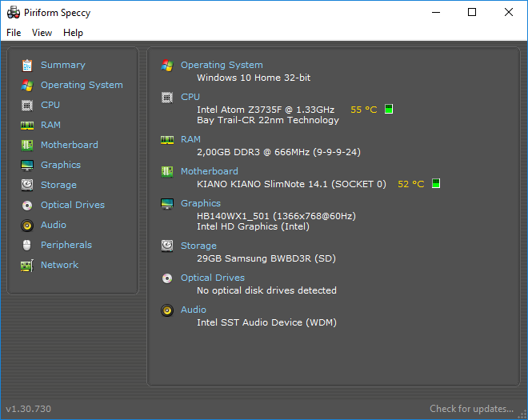Click the Operating System Windows flag sidebar icon
The image size is (528, 420).
27,86
